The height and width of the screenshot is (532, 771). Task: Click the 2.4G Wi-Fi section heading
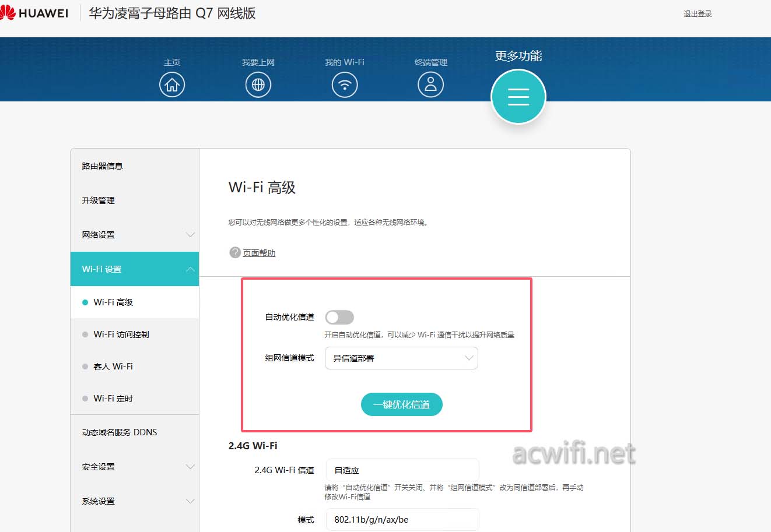(253, 446)
